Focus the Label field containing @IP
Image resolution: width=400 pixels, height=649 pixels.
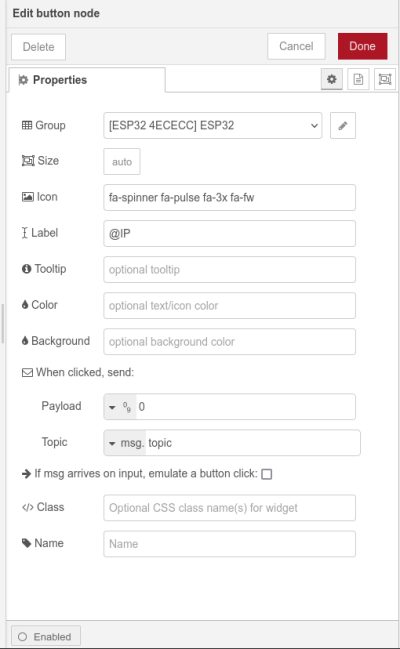pyautogui.click(x=229, y=233)
